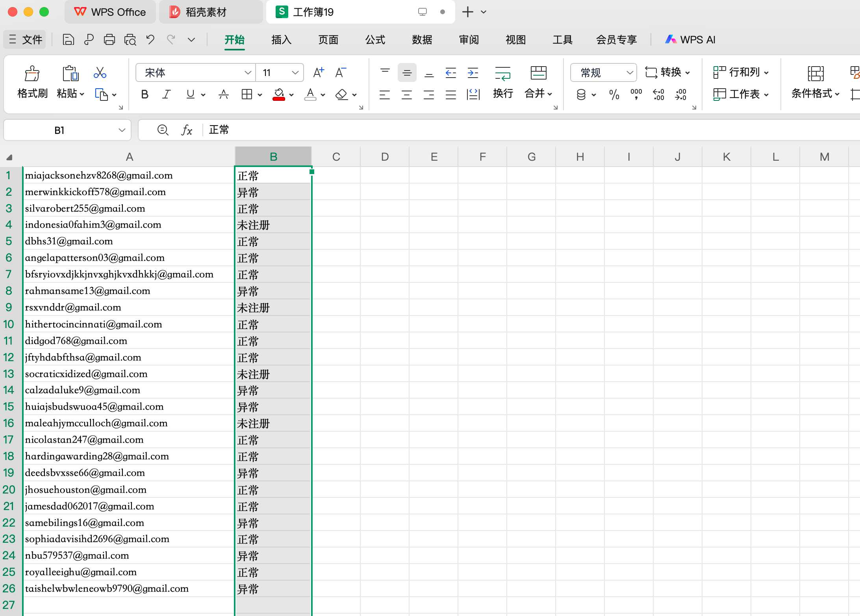
Task: Click the Print icon
Action: (109, 39)
